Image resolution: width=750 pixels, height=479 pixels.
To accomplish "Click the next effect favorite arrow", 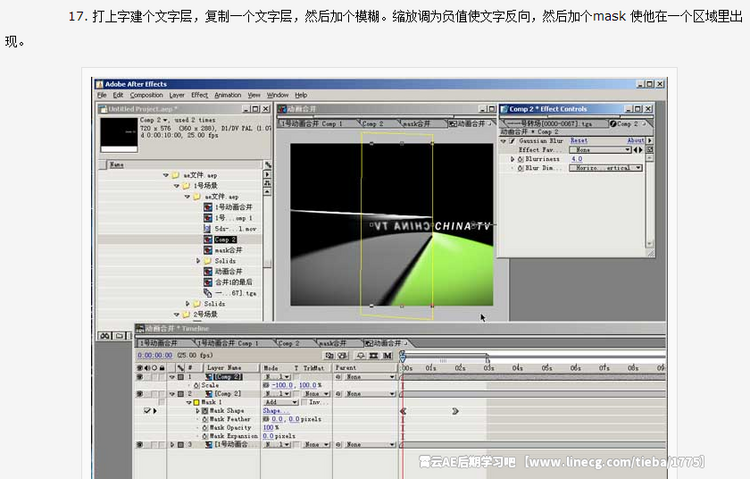I will pyautogui.click(x=640, y=150).
